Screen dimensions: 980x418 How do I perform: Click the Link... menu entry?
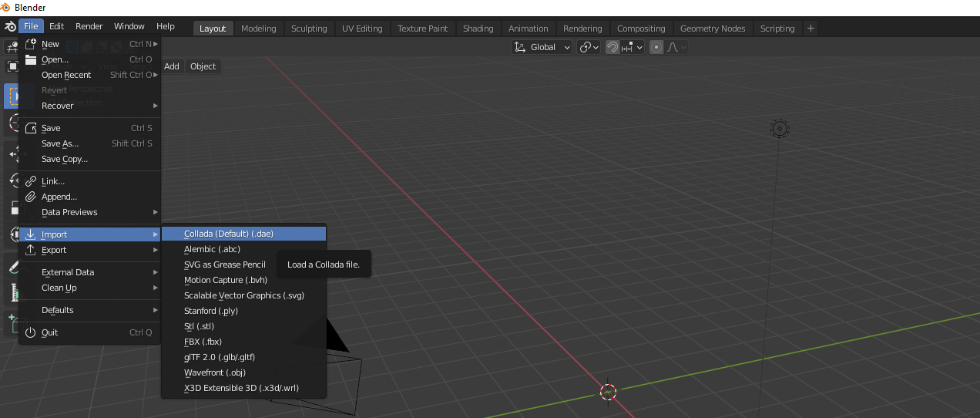pos(89,181)
